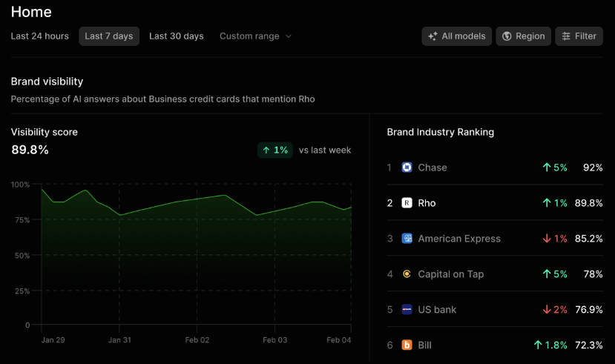Click Capital on Tap's green up arrow

click(x=547, y=274)
